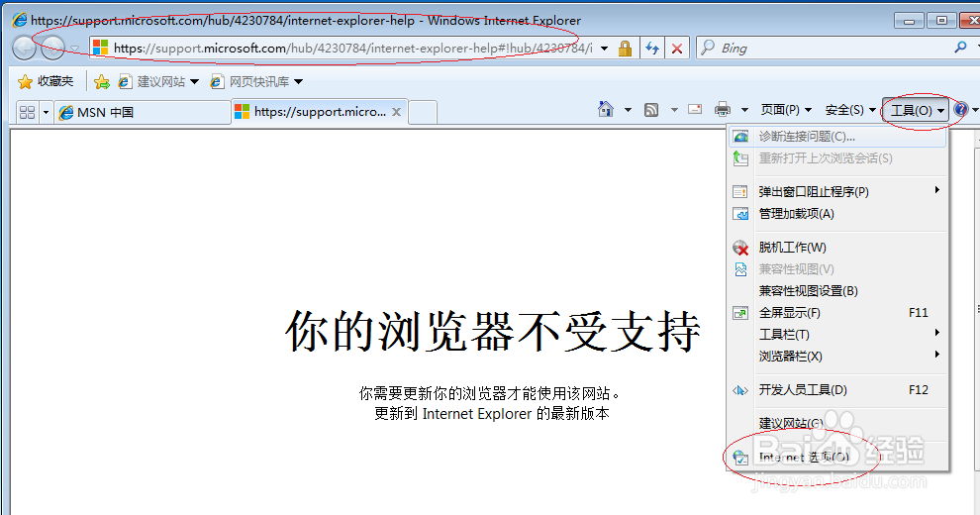Image resolution: width=980 pixels, height=515 pixels.
Task: Click the browser Forward arrow button
Action: [53, 49]
